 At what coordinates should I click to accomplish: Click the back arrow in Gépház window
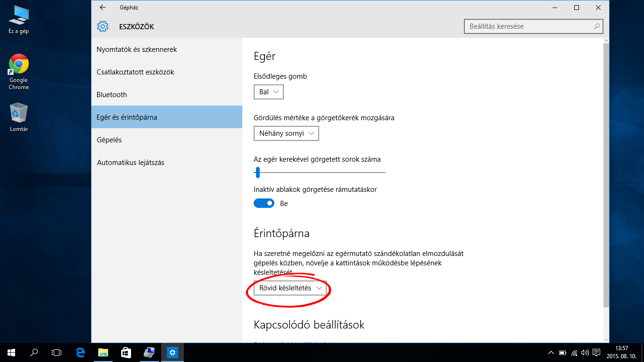click(103, 8)
